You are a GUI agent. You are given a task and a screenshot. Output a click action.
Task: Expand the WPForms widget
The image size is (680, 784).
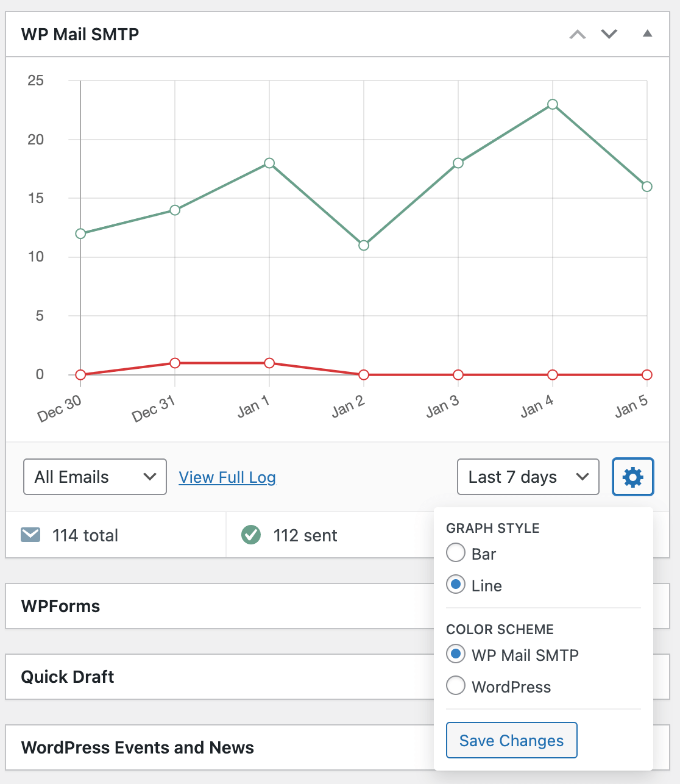pos(219,606)
